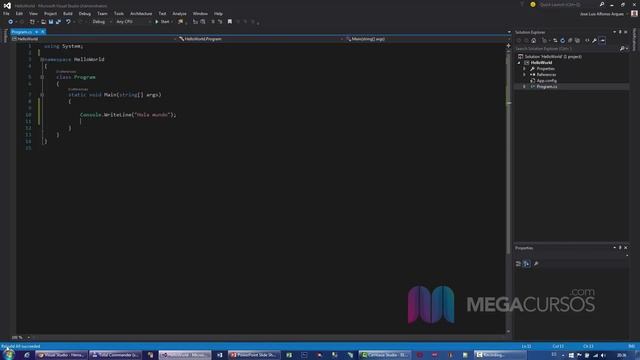
Task: Open the Analyze menu
Action: click(179, 13)
